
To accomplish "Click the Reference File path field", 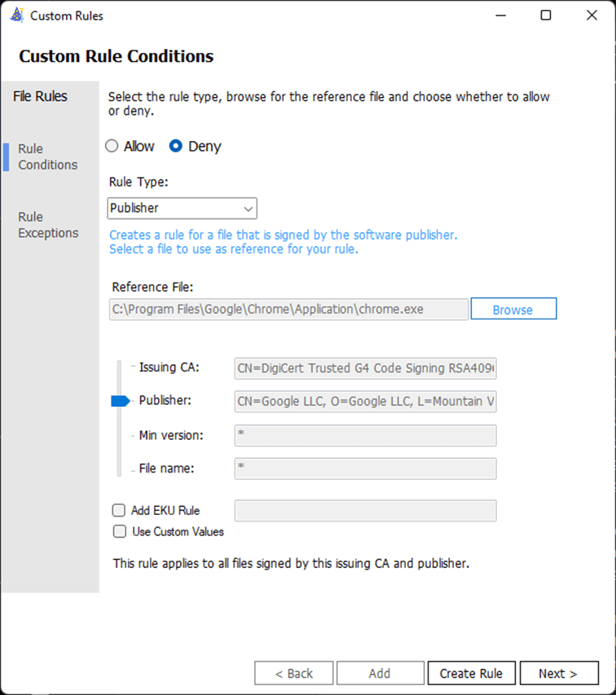I will point(288,310).
